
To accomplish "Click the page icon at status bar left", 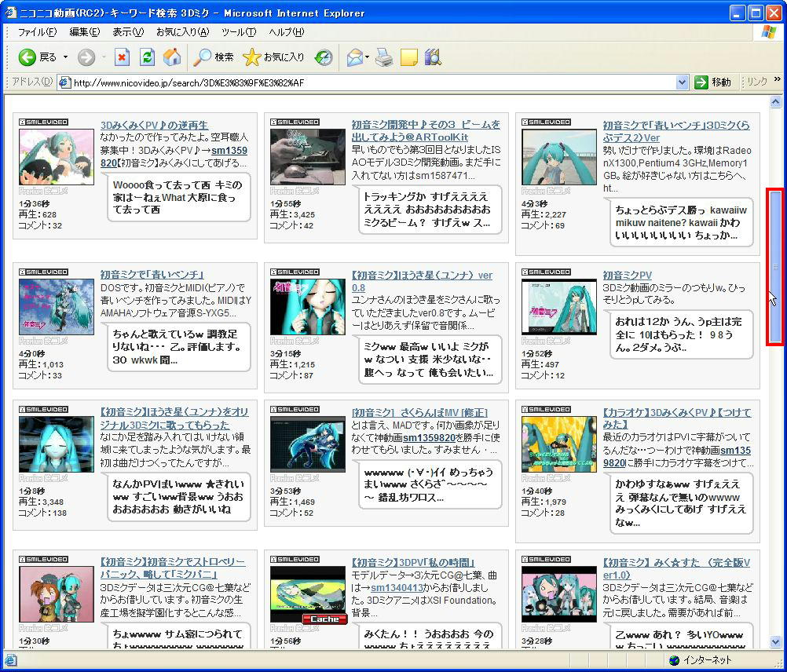I will pos(10,660).
